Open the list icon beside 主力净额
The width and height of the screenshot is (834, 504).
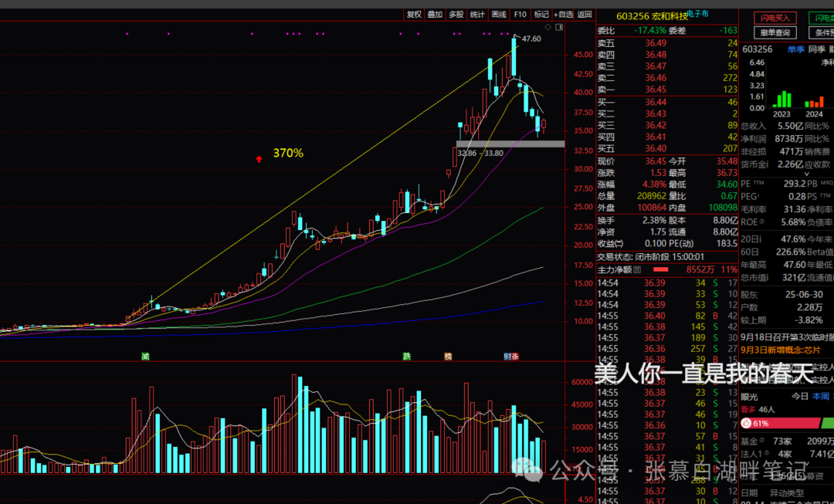pos(637,270)
